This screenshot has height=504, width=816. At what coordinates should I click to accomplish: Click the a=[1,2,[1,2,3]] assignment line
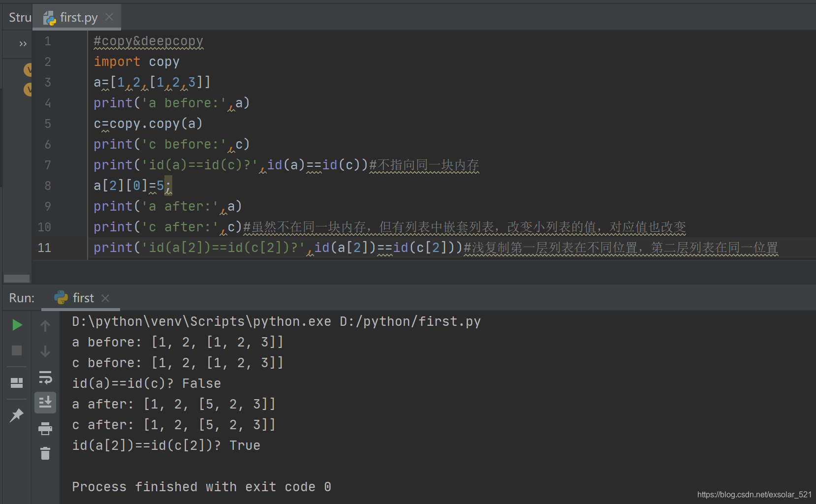[x=152, y=82]
